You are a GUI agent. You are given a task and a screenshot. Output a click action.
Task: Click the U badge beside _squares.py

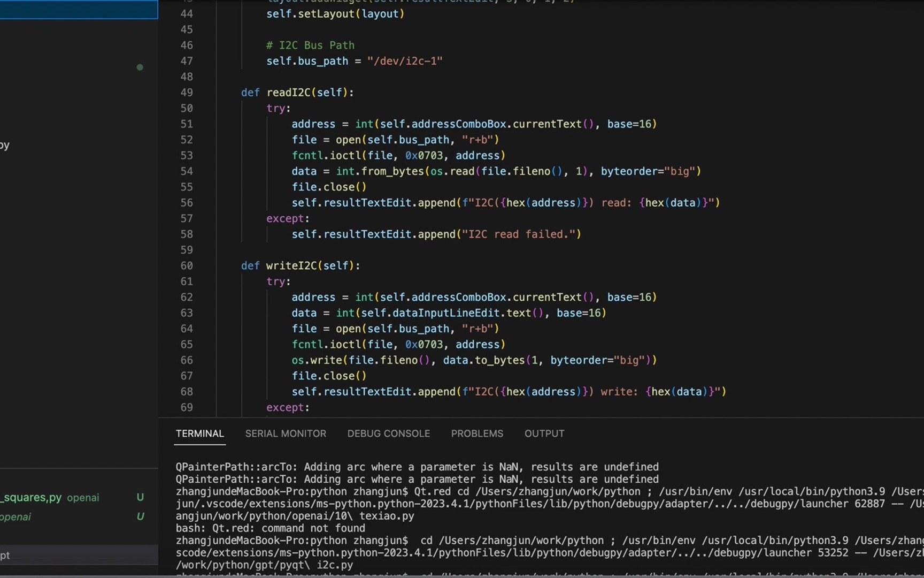click(x=140, y=497)
